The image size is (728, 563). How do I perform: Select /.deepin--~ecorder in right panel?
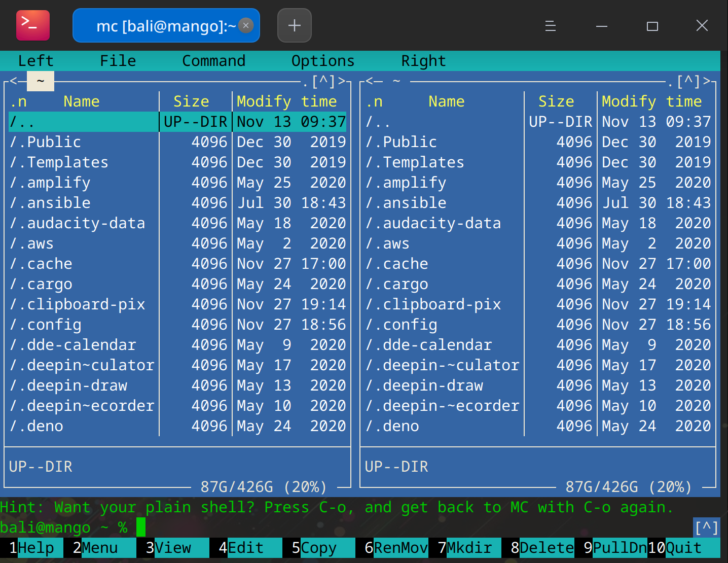click(538, 406)
